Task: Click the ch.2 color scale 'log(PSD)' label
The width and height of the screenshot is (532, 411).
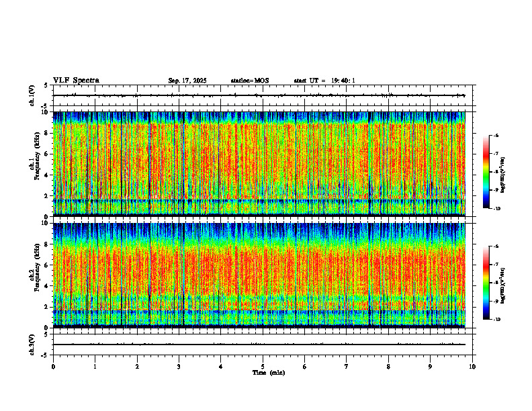Action: click(x=504, y=286)
